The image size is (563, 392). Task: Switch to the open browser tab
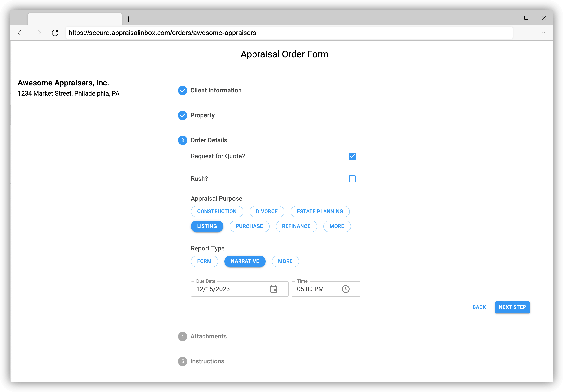[74, 19]
